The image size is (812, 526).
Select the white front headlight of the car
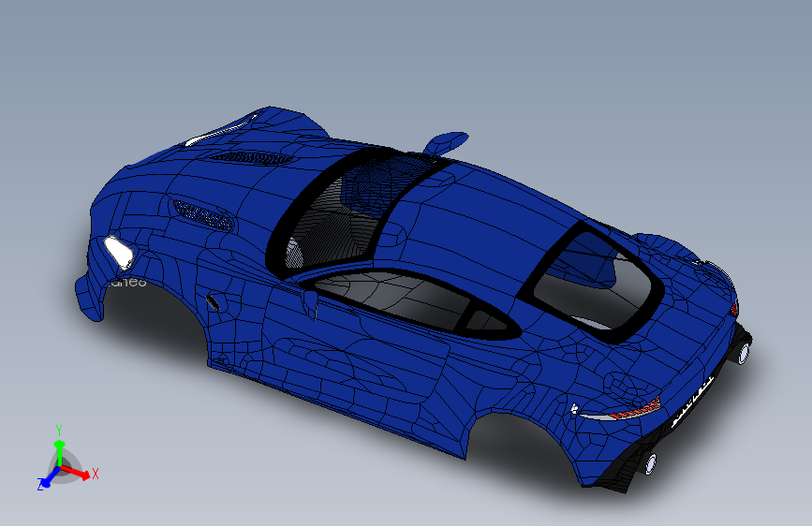coord(119,253)
